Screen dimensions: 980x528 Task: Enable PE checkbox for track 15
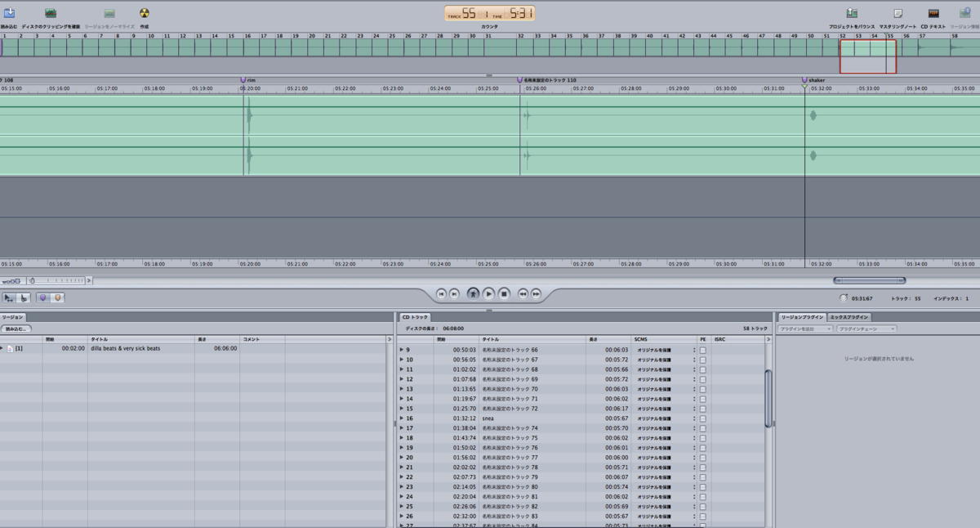click(x=702, y=409)
